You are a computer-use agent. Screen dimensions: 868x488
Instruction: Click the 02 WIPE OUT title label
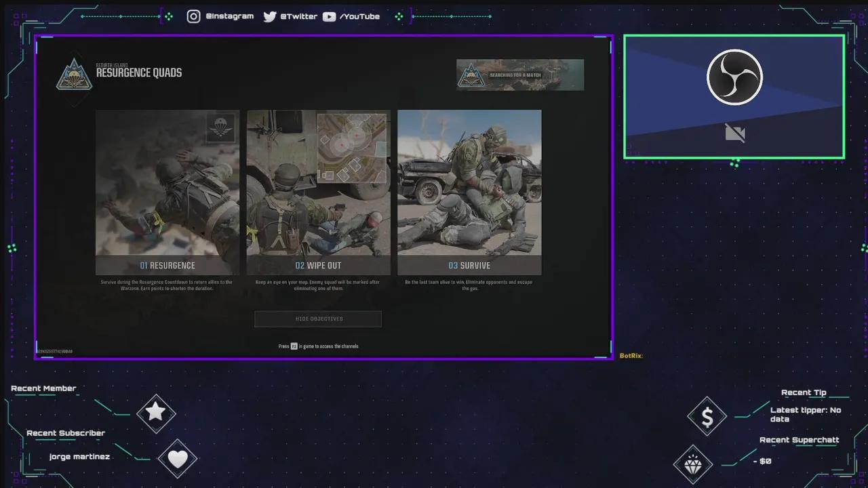(318, 266)
